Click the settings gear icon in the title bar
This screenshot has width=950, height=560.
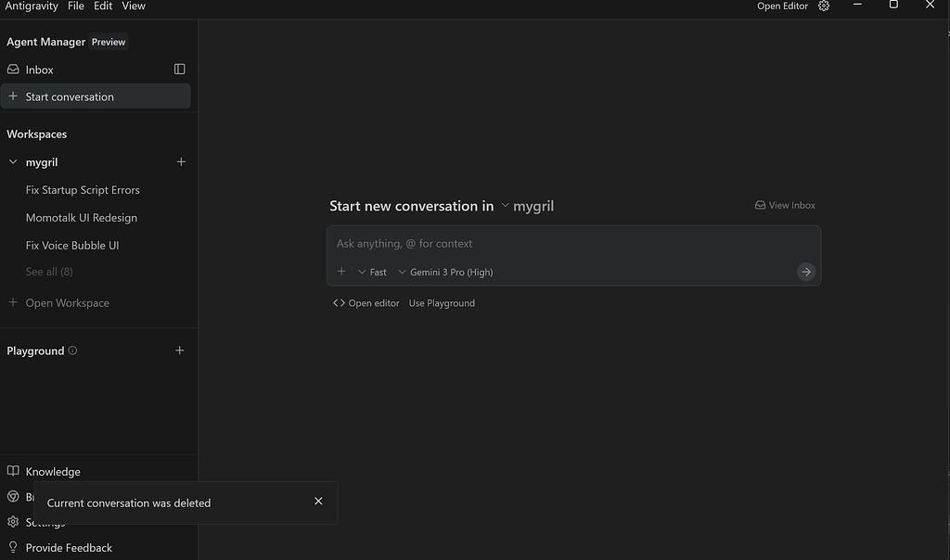[x=824, y=6]
